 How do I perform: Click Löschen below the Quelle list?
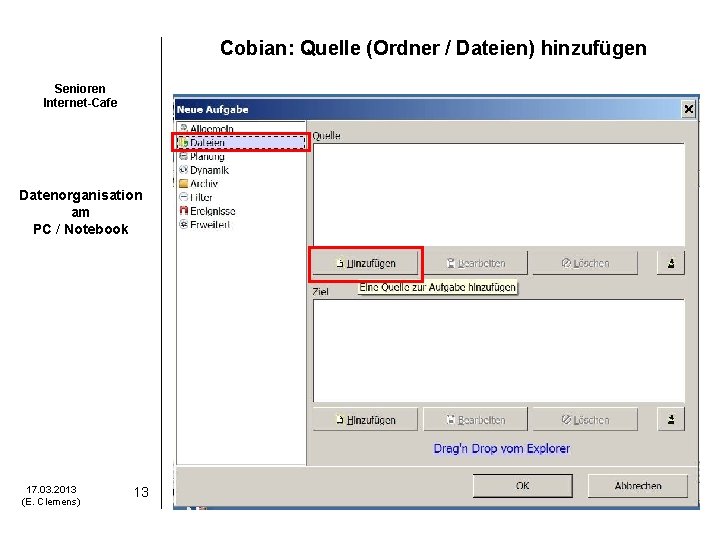click(x=585, y=264)
